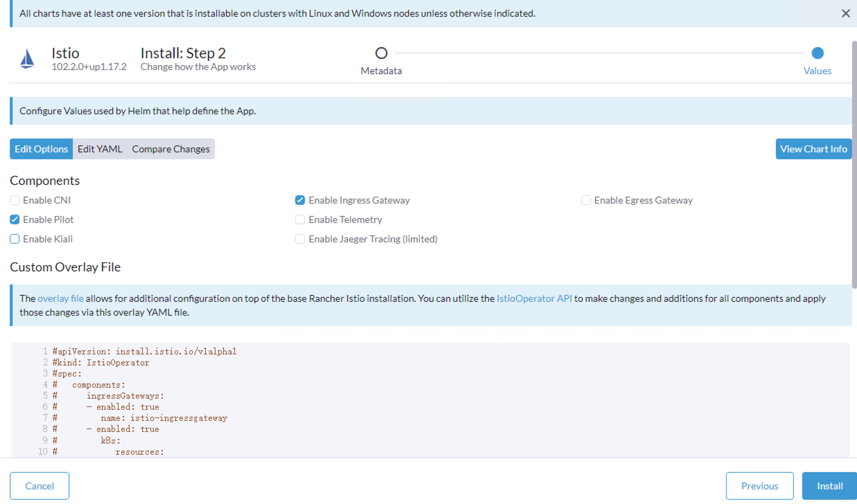Click YAML line '#kind: IstioOperator'
This screenshot has height=504, width=857.
(x=100, y=363)
